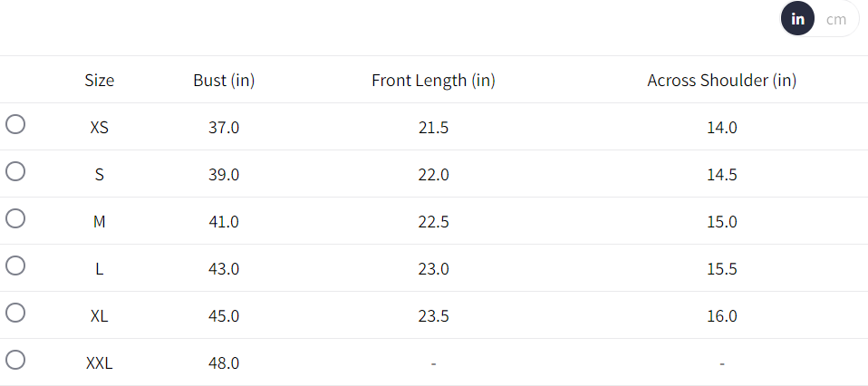
Task: Choose the M size radio button
Action: (x=15, y=219)
